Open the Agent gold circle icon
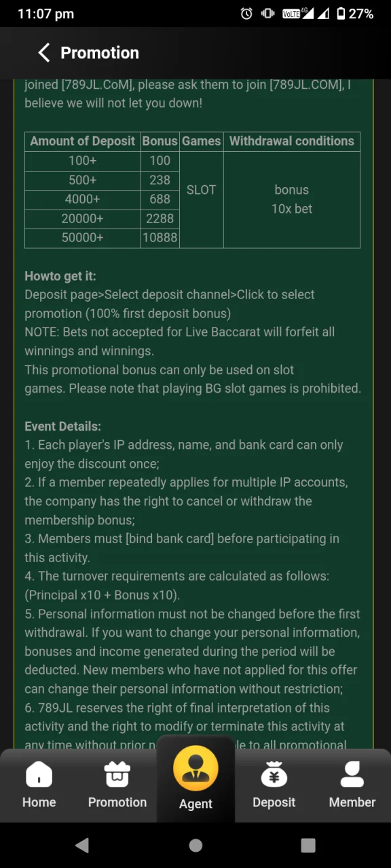 click(195, 768)
